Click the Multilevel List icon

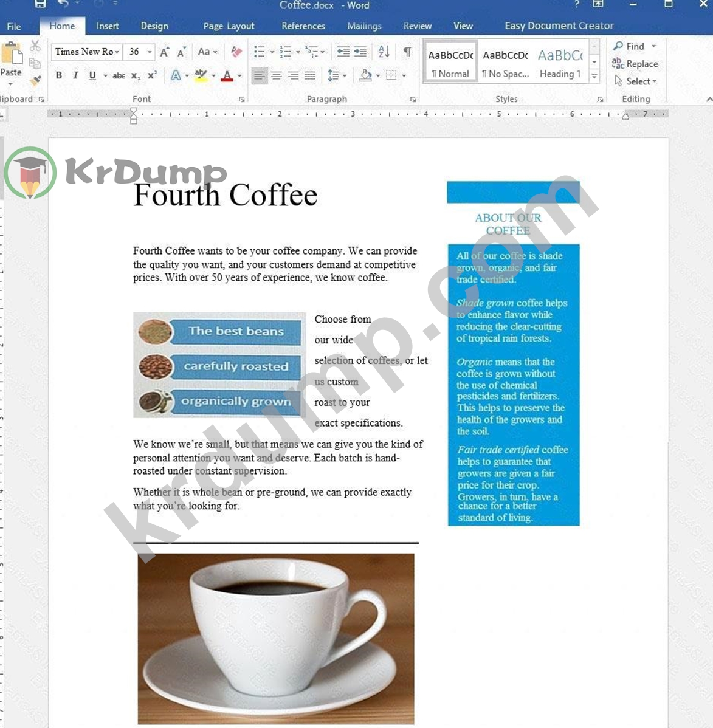click(312, 52)
